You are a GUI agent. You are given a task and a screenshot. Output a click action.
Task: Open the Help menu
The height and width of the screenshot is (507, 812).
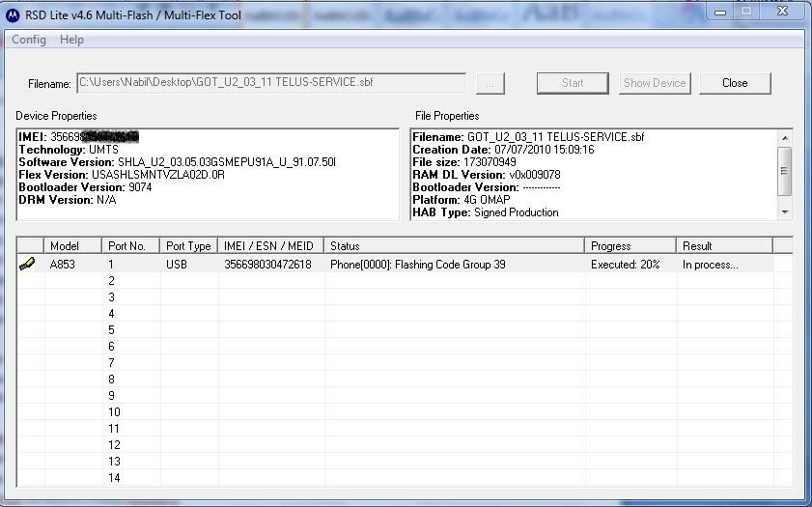71,40
